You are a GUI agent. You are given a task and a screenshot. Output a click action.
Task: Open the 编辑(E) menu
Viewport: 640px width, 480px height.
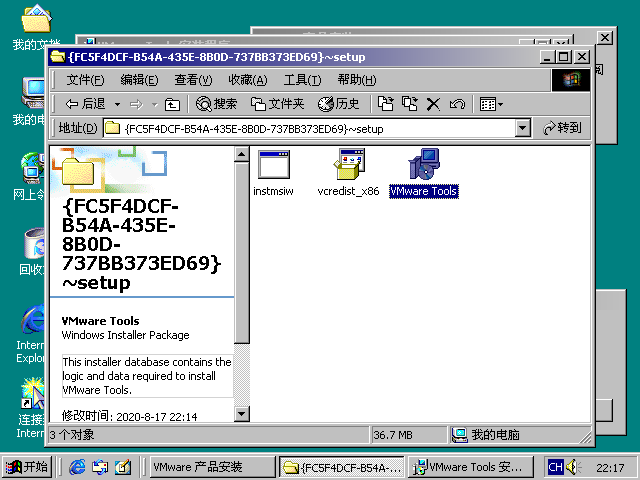coord(139,80)
